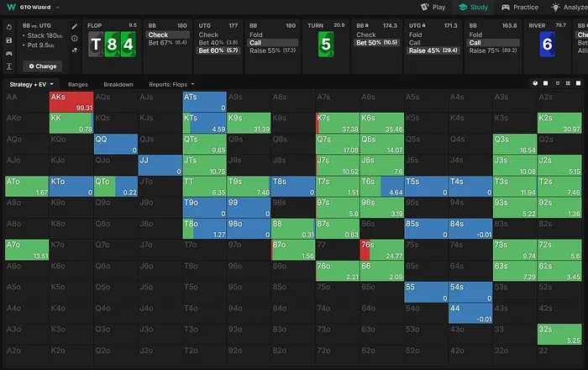Open the Strategy + EV dropdown
This screenshot has height=370, width=588.
click(31, 85)
